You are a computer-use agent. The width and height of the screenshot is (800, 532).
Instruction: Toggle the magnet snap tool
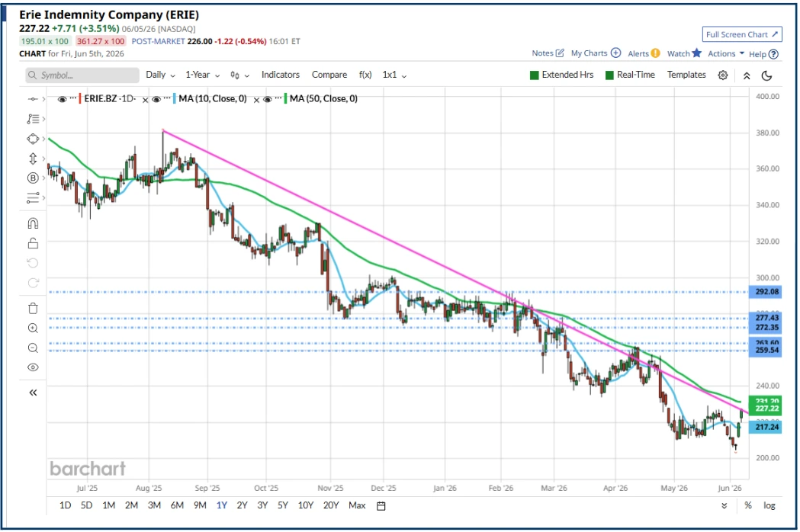pos(33,223)
